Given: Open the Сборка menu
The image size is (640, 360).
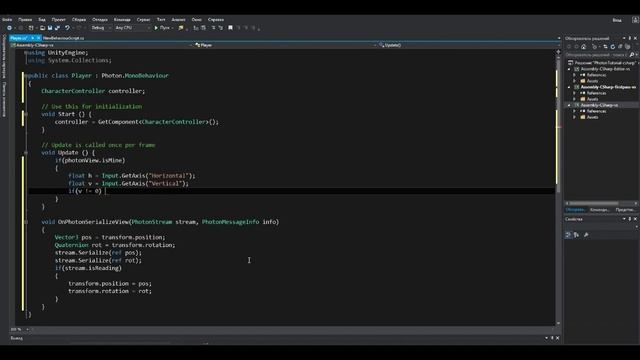Looking at the screenshot, I should (x=79, y=20).
